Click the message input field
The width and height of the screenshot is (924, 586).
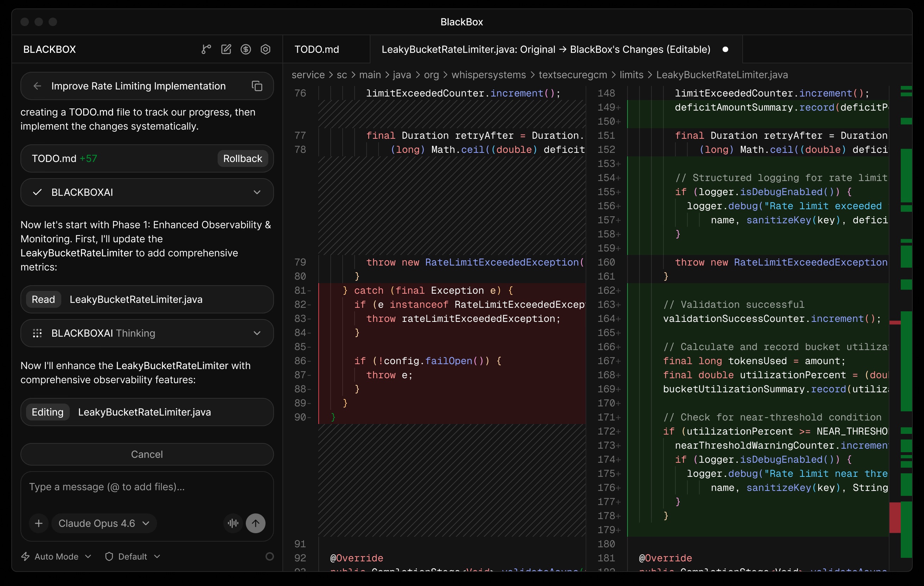coord(147,487)
